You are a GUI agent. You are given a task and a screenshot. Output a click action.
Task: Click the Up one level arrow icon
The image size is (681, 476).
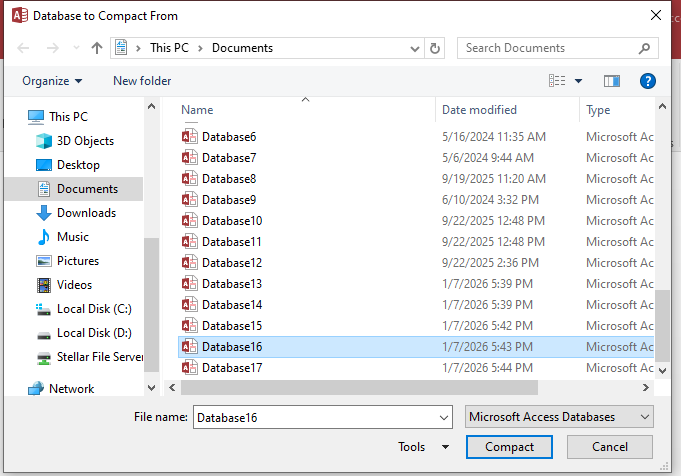97,48
